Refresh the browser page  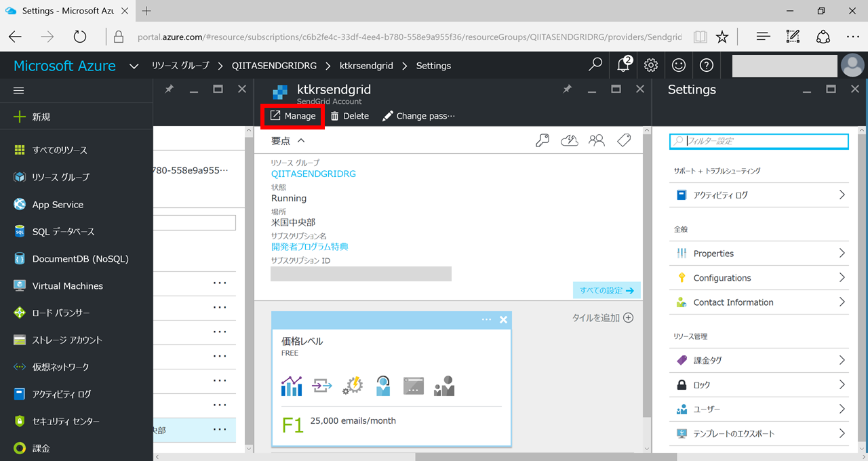tap(80, 37)
